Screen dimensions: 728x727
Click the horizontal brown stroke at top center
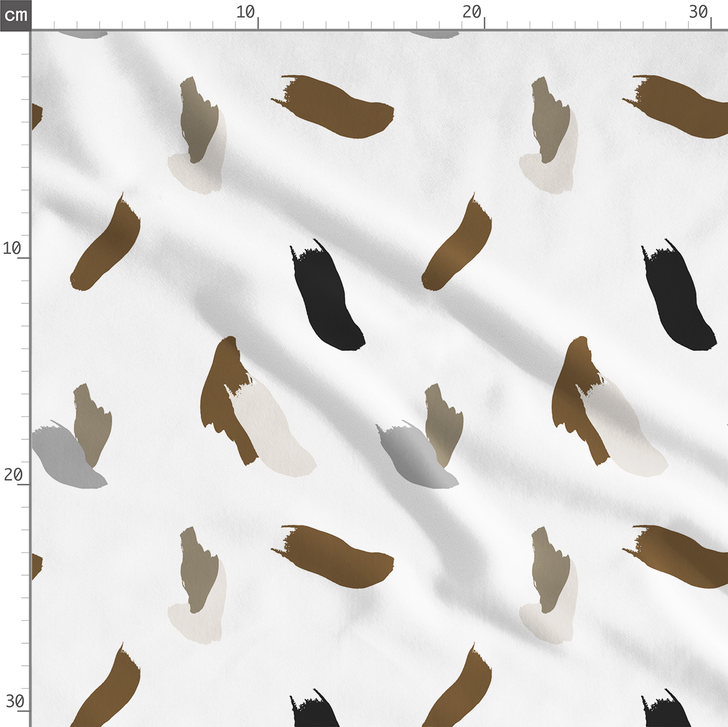click(x=337, y=107)
